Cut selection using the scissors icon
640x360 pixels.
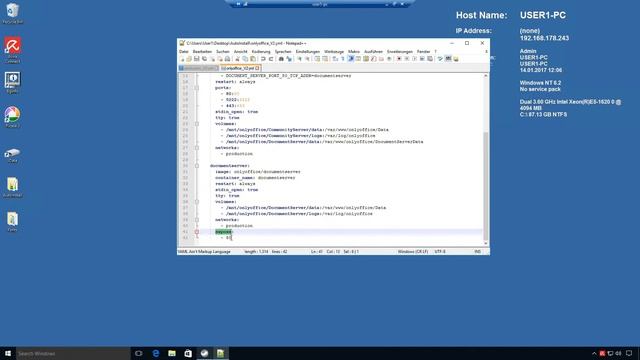tap(237, 59)
